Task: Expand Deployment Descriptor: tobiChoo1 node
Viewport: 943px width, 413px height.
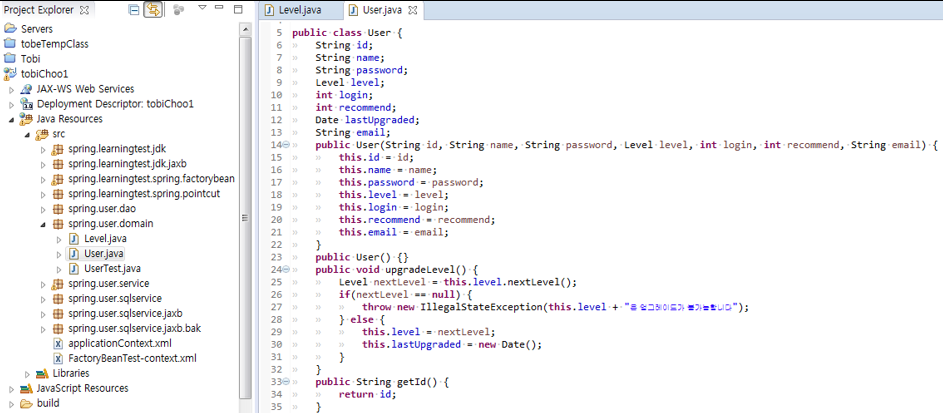Action: (x=11, y=104)
